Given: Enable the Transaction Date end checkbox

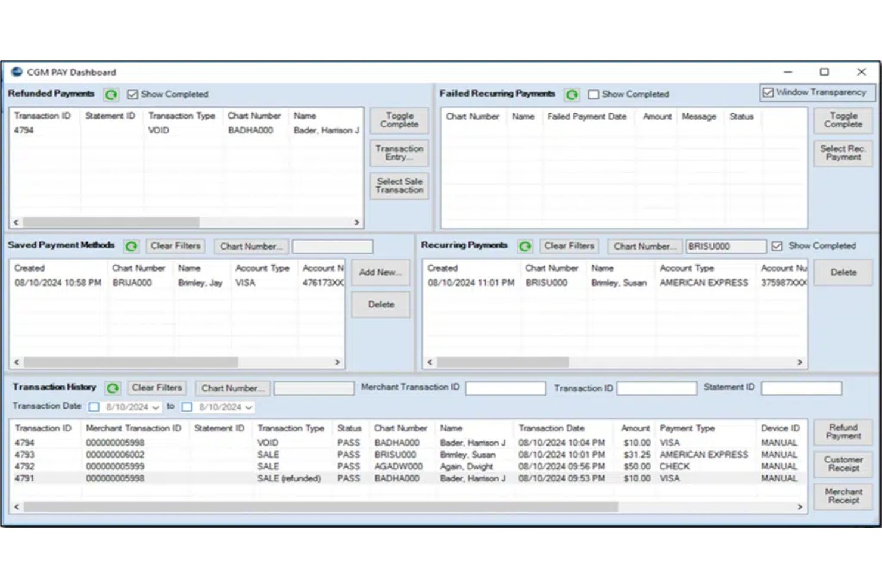Looking at the screenshot, I should pos(187,407).
